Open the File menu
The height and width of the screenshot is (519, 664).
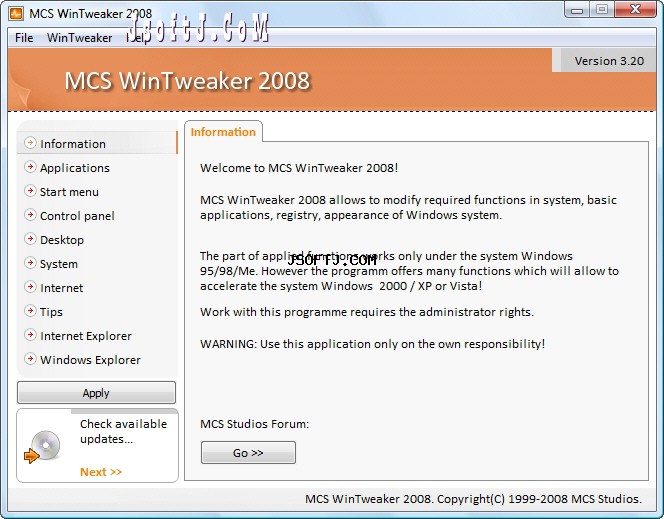point(24,38)
